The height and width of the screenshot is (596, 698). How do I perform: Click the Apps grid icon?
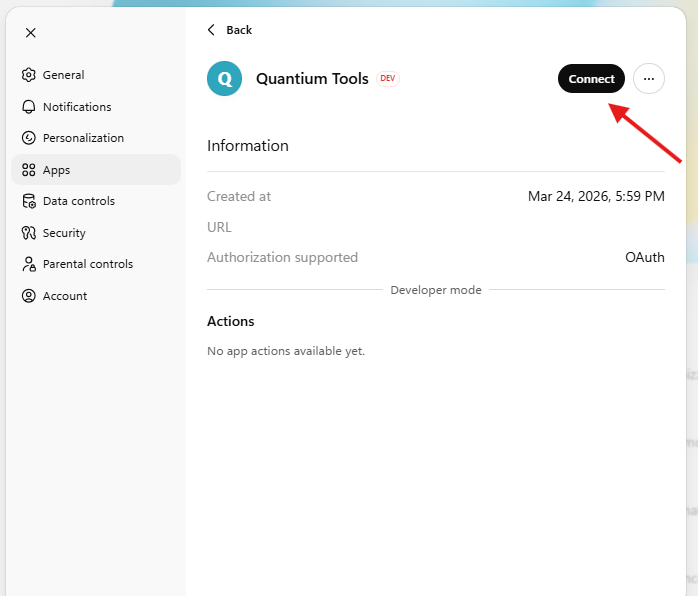28,170
